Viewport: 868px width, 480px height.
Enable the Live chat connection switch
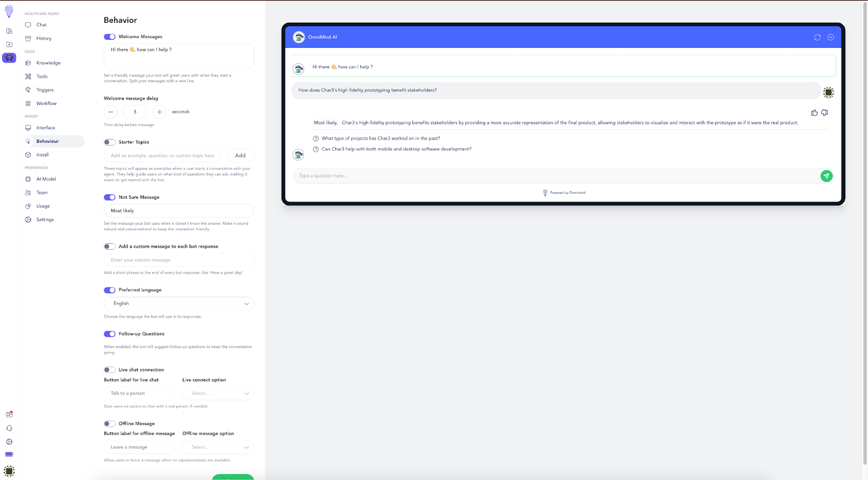110,370
